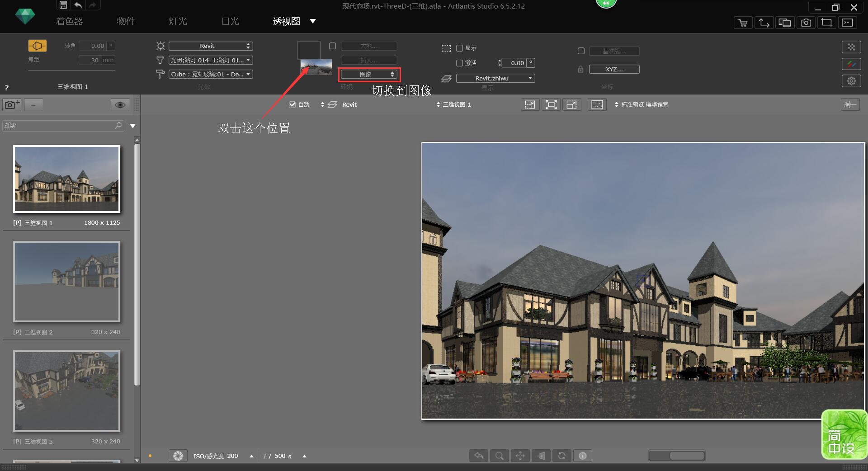Check the 激活 activate checkbox
This screenshot has width=868, height=471.
point(459,63)
